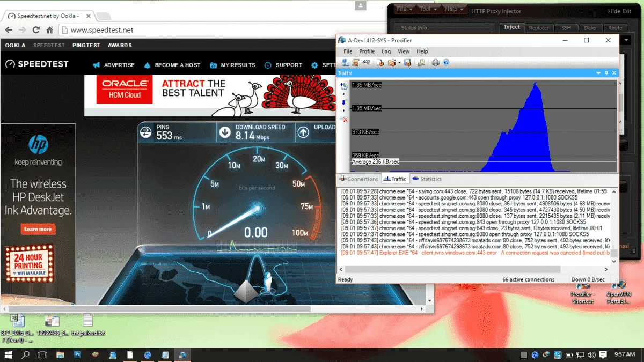Click the Speedtest logo

(x=37, y=64)
